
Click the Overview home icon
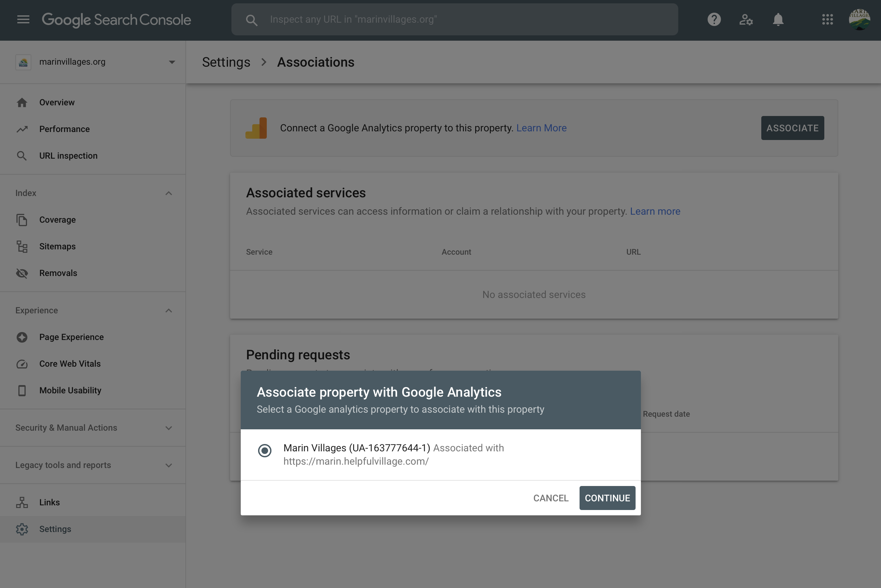coord(22,102)
